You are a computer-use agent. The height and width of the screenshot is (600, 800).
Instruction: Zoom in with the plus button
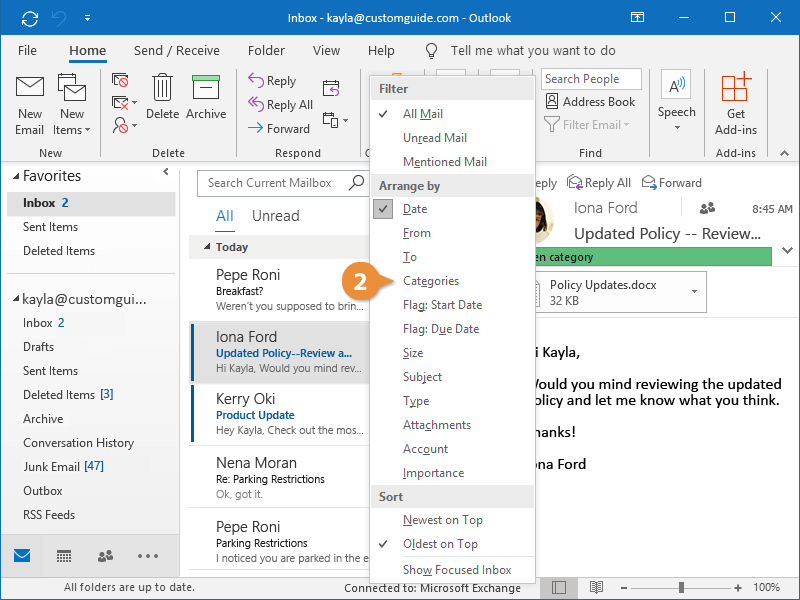point(738,588)
